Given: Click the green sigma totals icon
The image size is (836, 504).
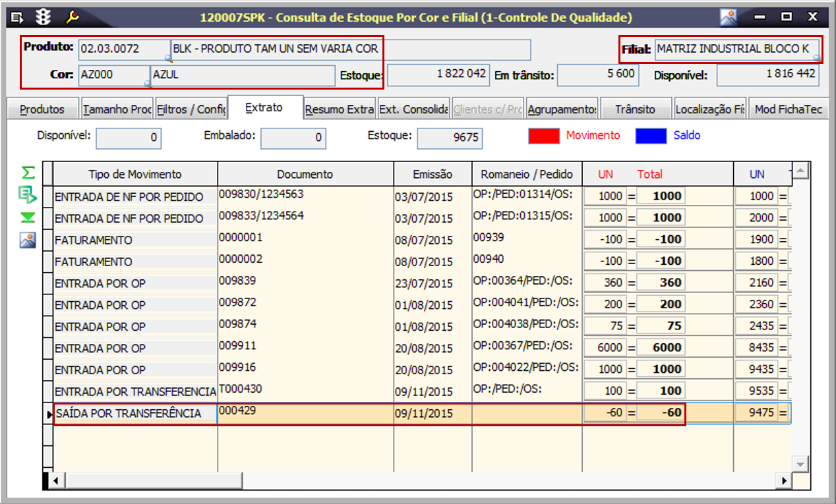Looking at the screenshot, I should [x=28, y=173].
